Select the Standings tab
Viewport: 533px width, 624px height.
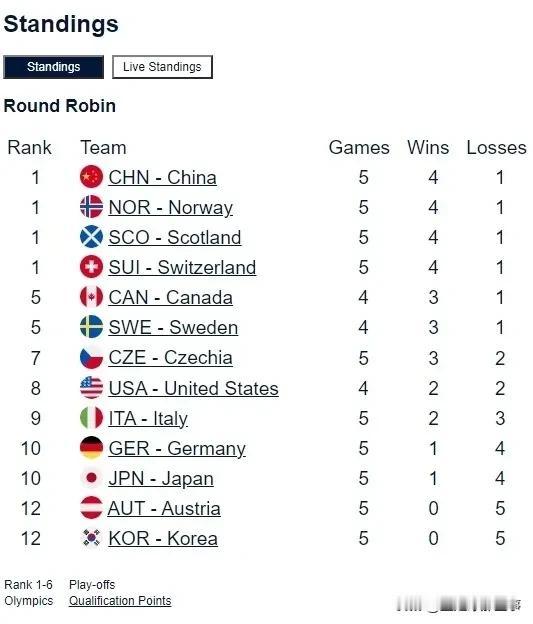pyautogui.click(x=53, y=67)
